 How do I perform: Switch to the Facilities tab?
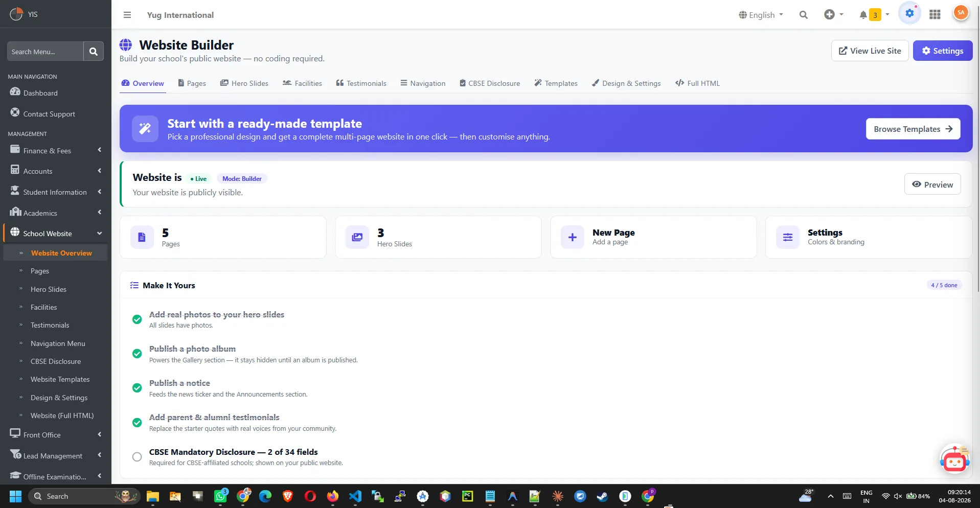302,83
